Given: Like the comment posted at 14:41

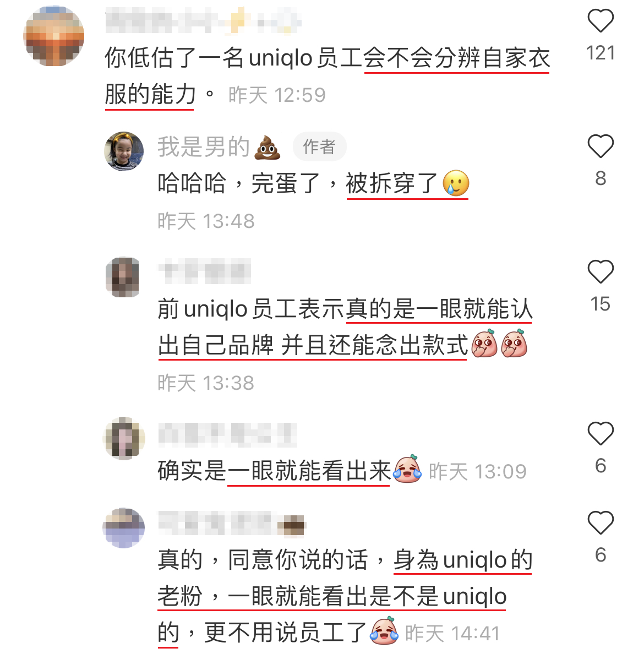Looking at the screenshot, I should [601, 522].
